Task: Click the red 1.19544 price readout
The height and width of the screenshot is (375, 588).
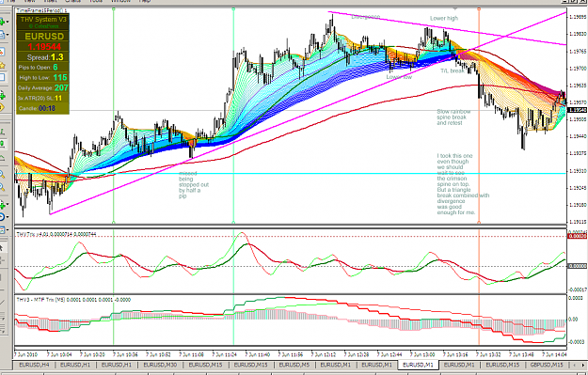Action: pyautogui.click(x=44, y=47)
